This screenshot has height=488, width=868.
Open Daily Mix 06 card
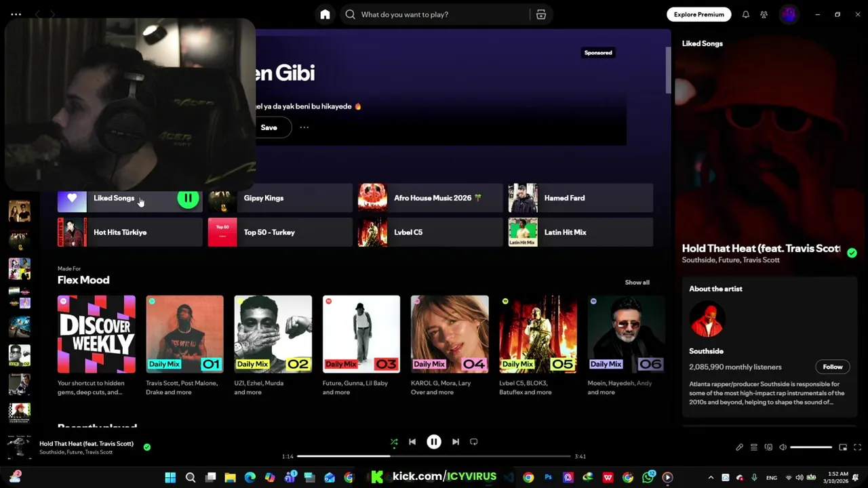click(x=626, y=346)
